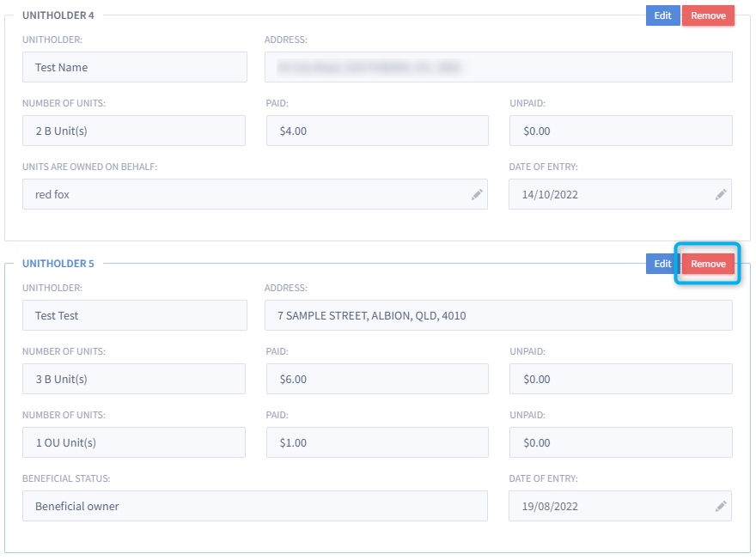Select the 'UNITS ARE OWNED ON BEHALF:' label

pos(89,167)
